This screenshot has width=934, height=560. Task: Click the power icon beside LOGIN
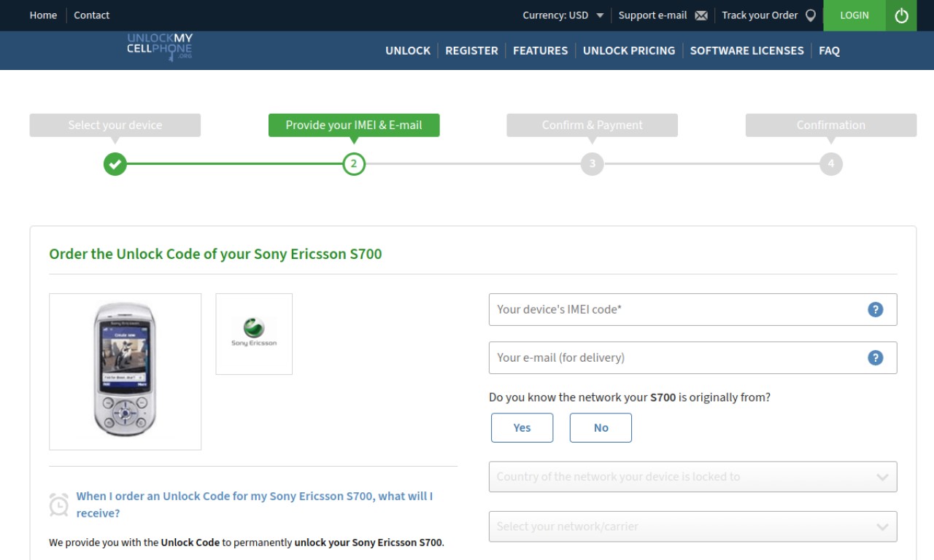(901, 15)
